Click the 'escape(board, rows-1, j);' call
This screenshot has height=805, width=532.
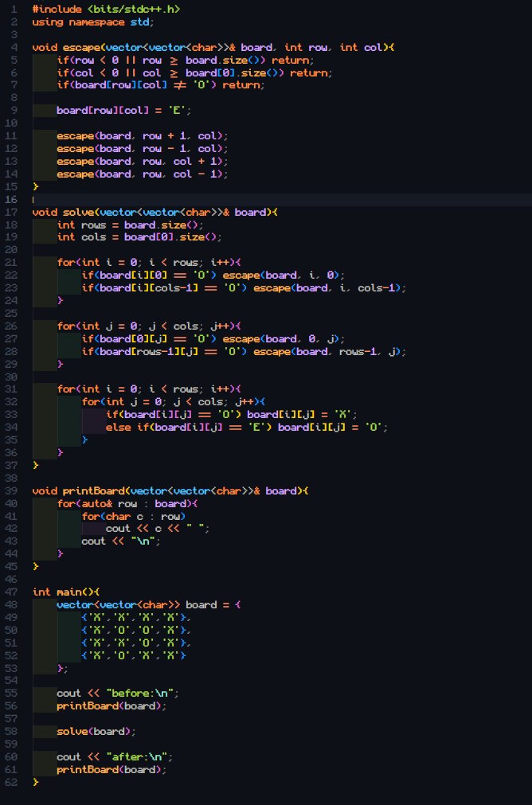pyautogui.click(x=330, y=352)
